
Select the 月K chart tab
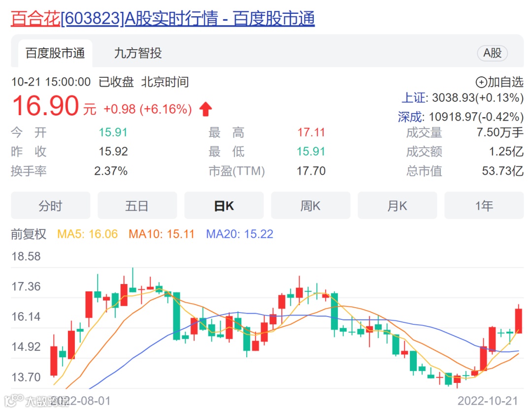[398, 206]
